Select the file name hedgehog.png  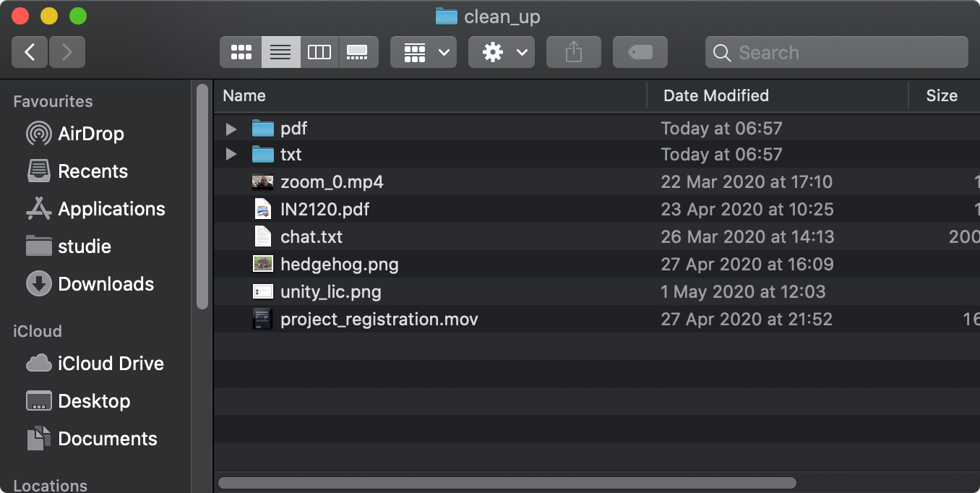point(340,265)
